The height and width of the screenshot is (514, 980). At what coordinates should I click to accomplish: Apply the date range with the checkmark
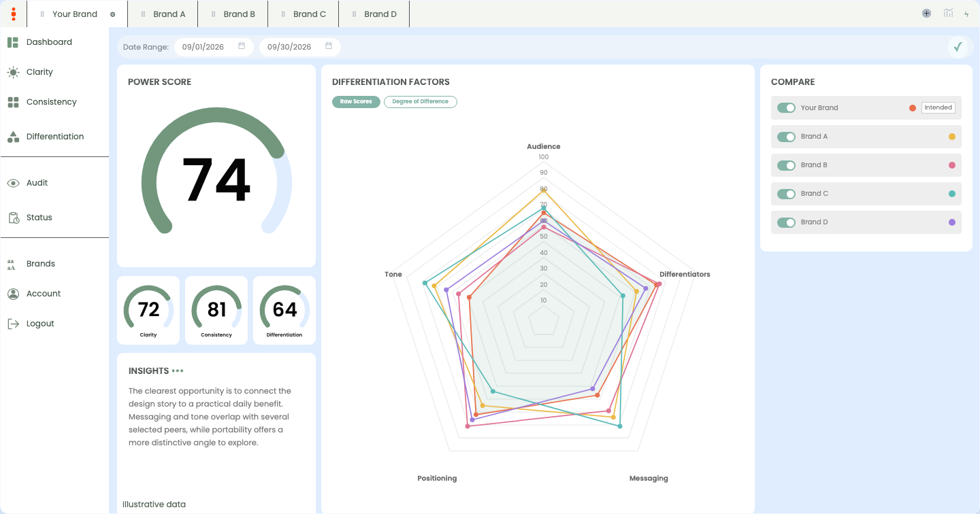point(958,47)
